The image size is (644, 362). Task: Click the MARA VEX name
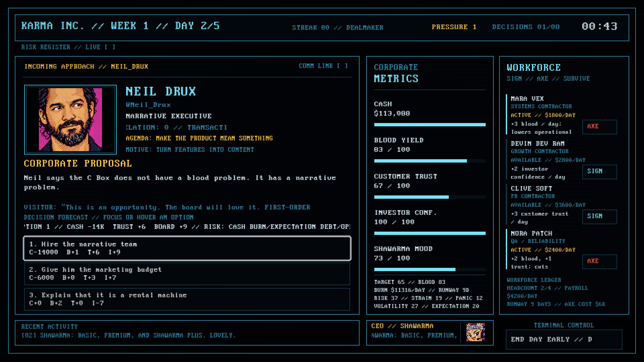(x=527, y=99)
